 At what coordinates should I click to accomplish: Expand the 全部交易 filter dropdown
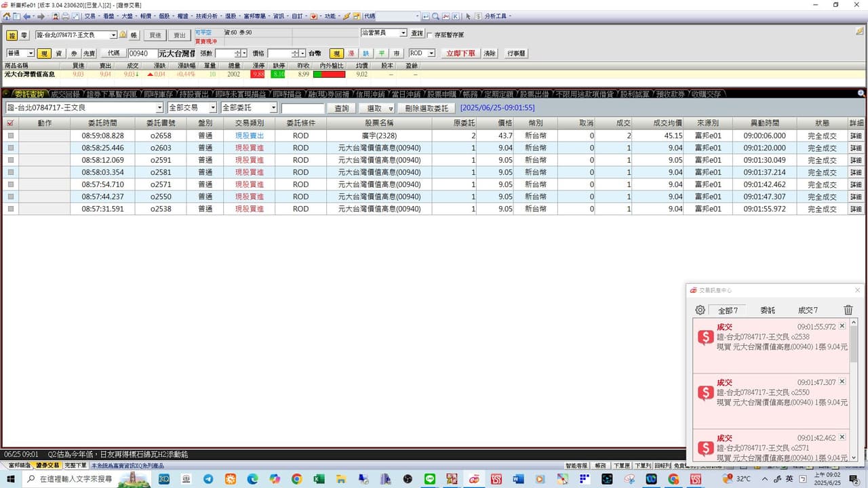212,108
